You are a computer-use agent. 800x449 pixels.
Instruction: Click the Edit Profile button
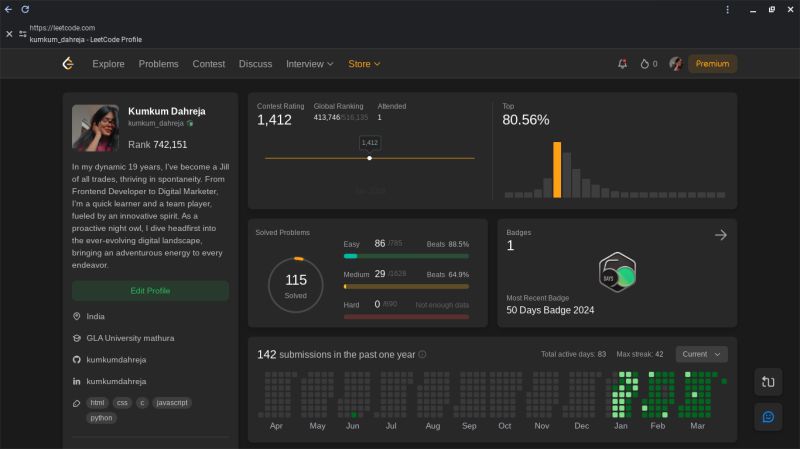click(150, 291)
